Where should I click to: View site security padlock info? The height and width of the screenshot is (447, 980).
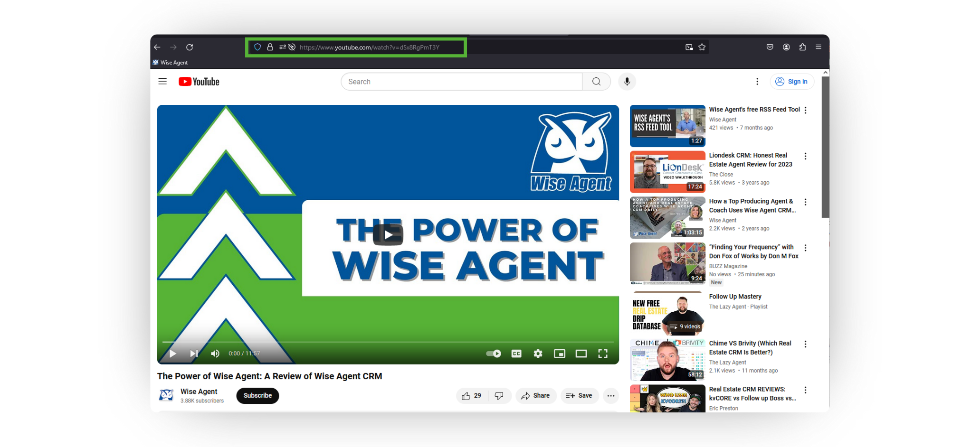[x=270, y=47]
